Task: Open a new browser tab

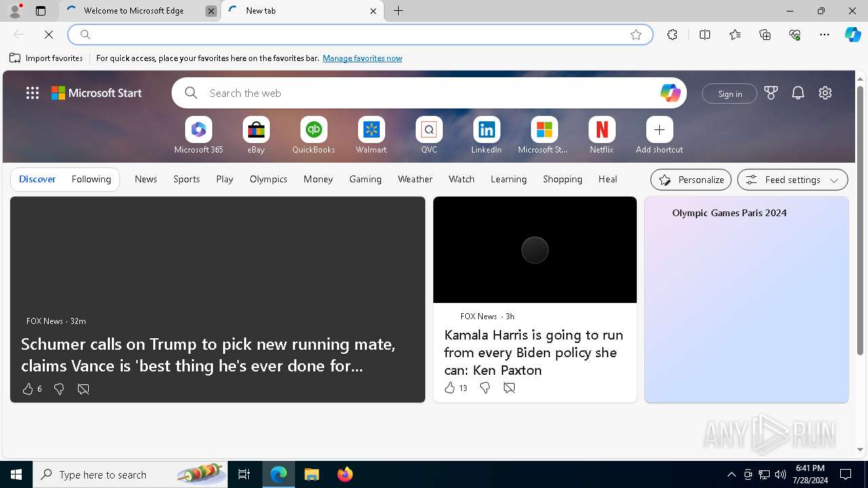Action: pyautogui.click(x=399, y=11)
